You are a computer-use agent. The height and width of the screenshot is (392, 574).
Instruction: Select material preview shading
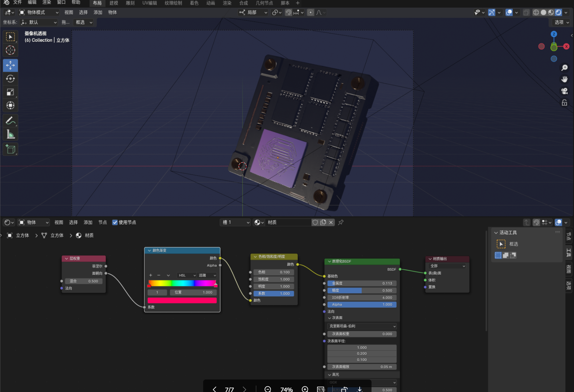(551, 12)
